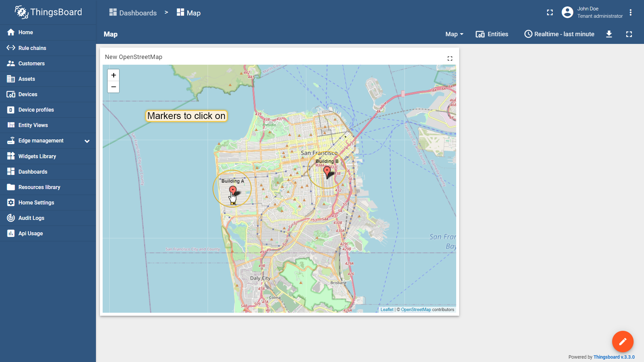
Task: Click the orange edit pencil button
Action: 623,342
